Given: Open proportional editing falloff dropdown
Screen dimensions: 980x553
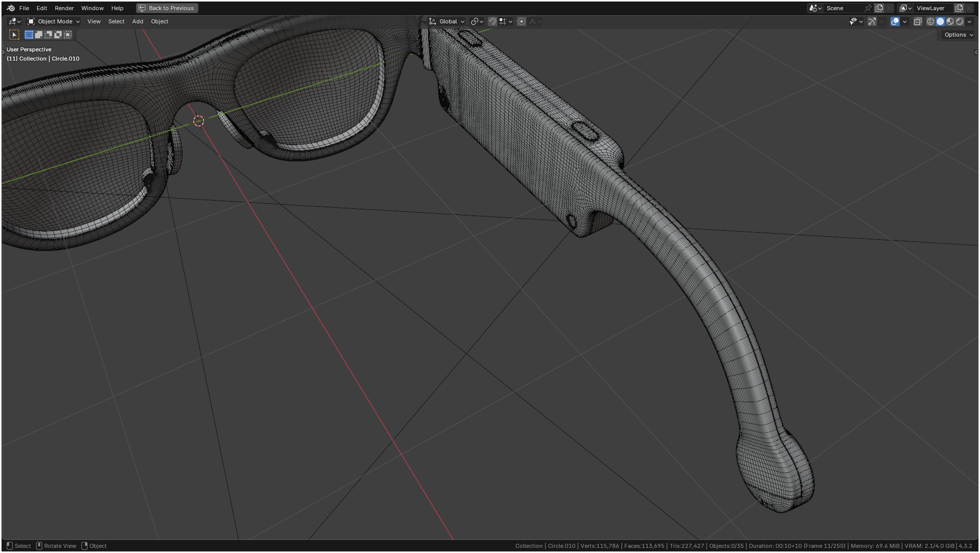Looking at the screenshot, I should click(535, 21).
